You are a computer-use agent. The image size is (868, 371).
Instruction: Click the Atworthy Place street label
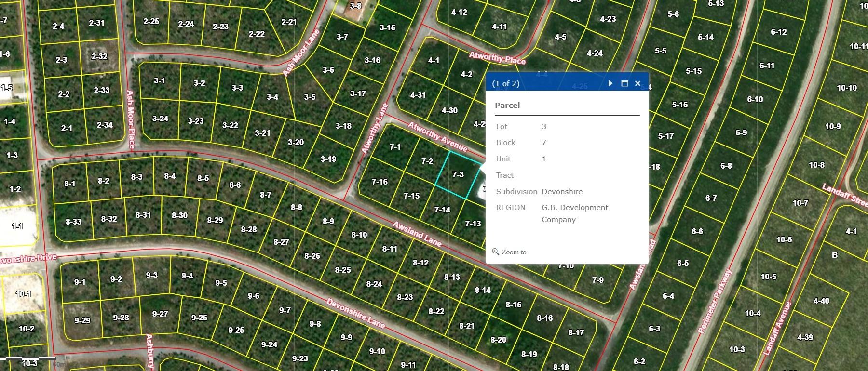497,59
